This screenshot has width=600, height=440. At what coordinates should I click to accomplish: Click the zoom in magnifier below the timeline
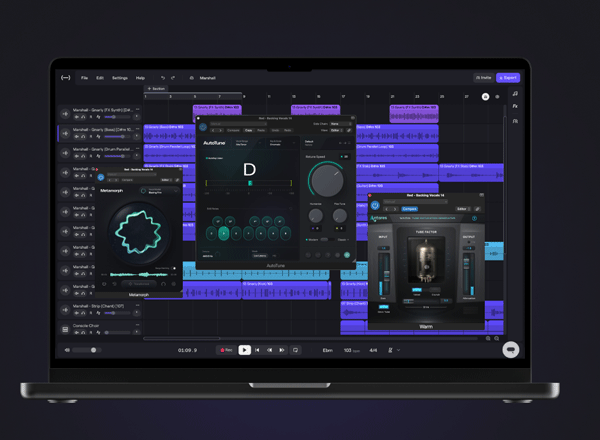[497, 339]
